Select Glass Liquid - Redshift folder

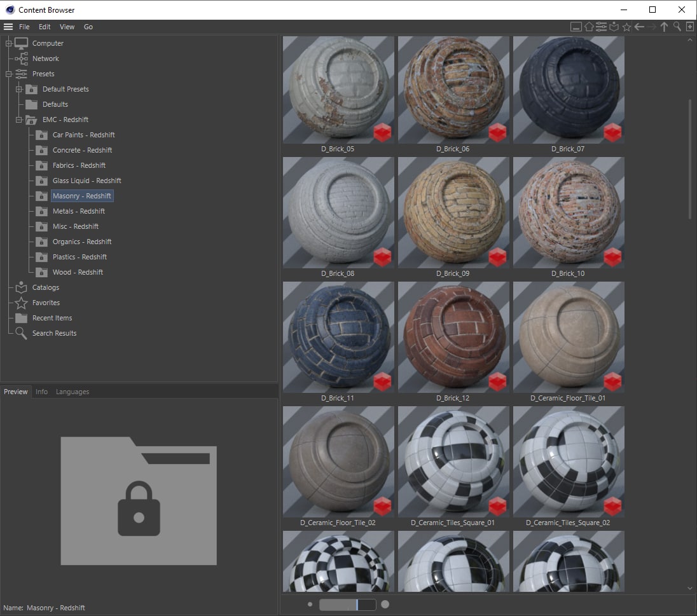[86, 181]
